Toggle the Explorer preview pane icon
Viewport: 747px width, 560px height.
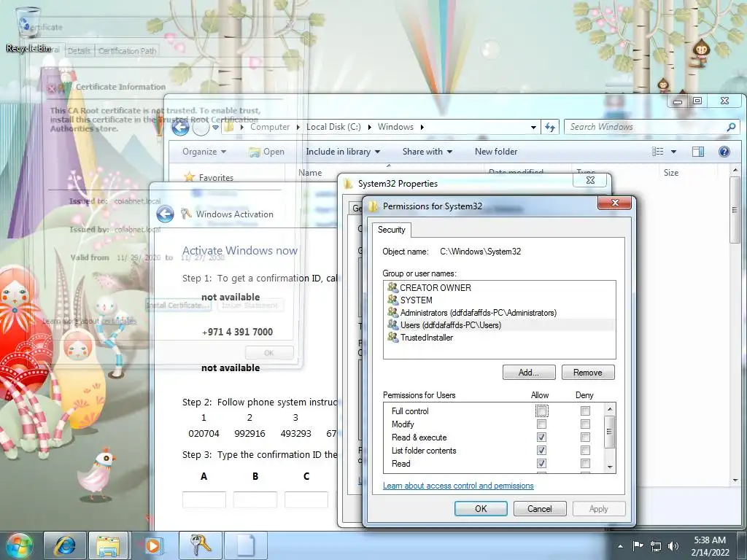(698, 152)
